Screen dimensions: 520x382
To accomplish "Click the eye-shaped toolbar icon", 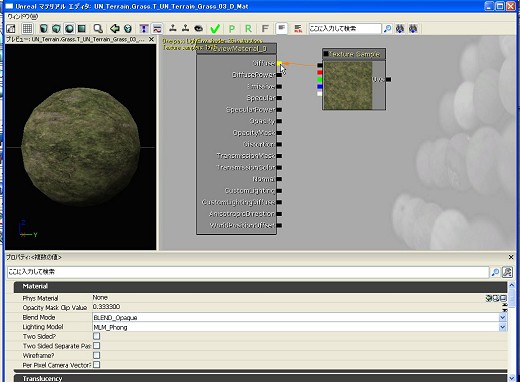I will coord(199,28).
